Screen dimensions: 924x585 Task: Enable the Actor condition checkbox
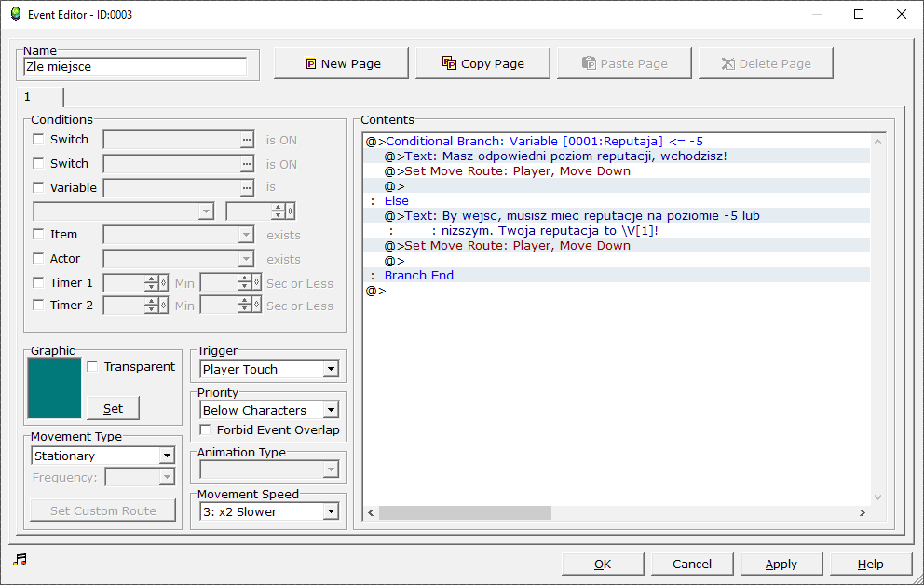pos(39,258)
